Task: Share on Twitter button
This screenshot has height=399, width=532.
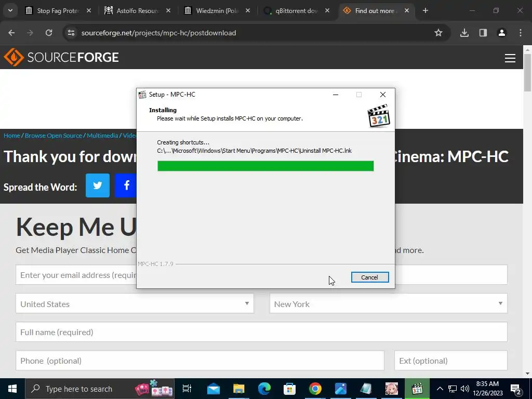Action: click(97, 185)
